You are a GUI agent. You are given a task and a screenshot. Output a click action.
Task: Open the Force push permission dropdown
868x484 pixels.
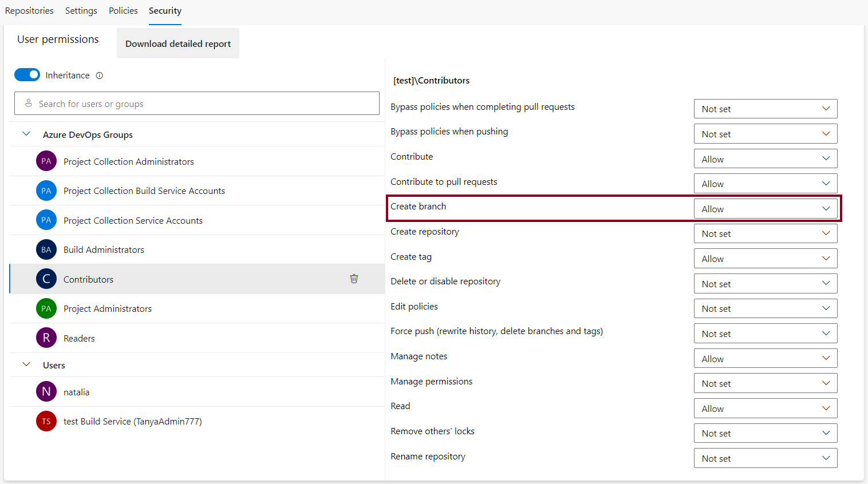[x=765, y=334]
